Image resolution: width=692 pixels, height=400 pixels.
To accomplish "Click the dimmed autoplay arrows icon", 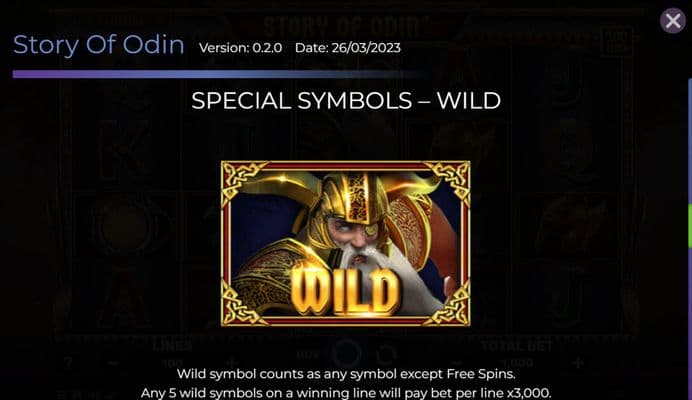I will click(387, 354).
